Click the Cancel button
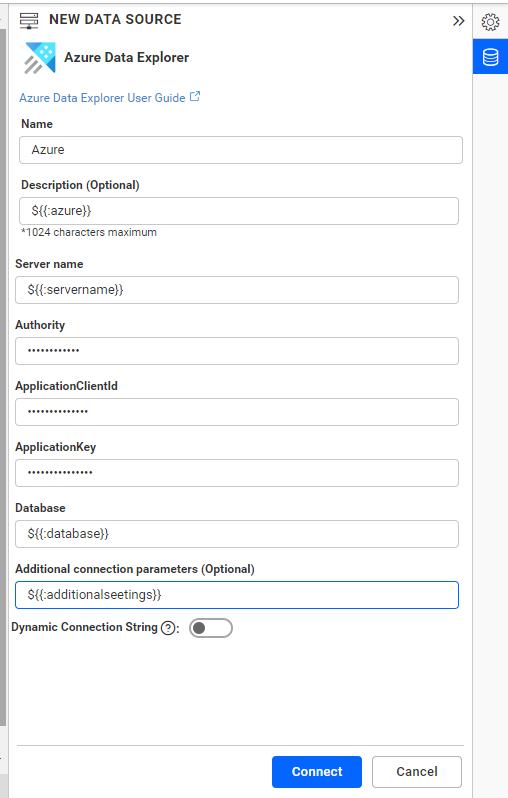This screenshot has width=508, height=798. coord(417,772)
